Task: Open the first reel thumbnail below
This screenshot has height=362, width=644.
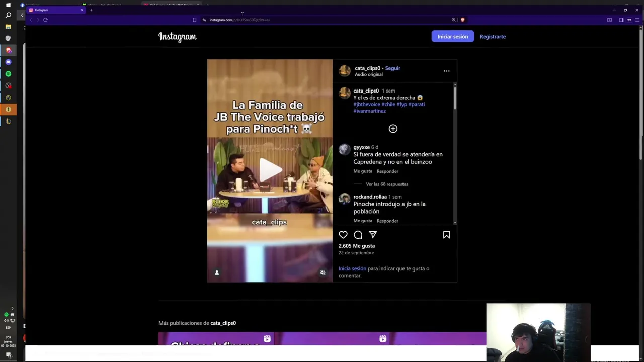Action: coord(216,339)
